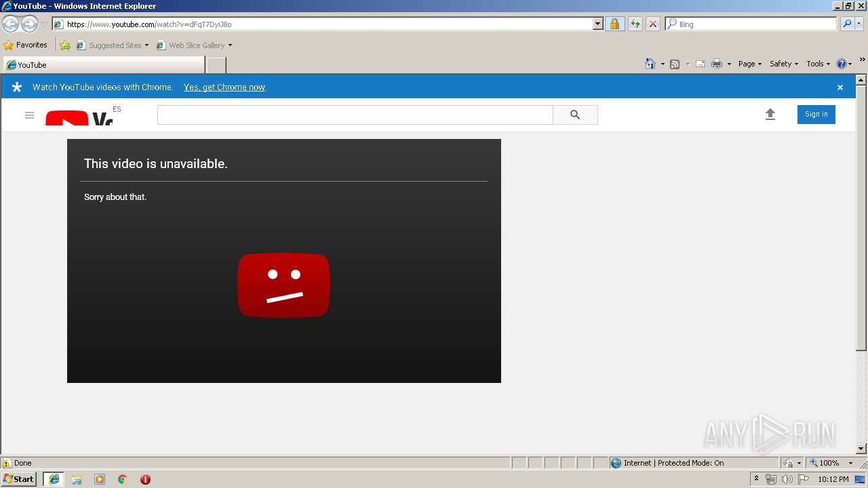Open the Web Slice Gallery link
Viewport: 868px width, 488px height.
[191, 45]
